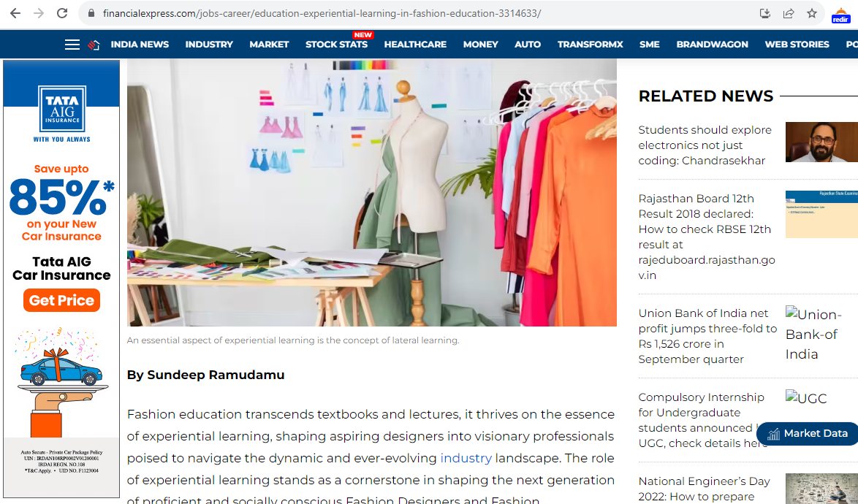Go to WEB STORIES section

[x=797, y=45]
